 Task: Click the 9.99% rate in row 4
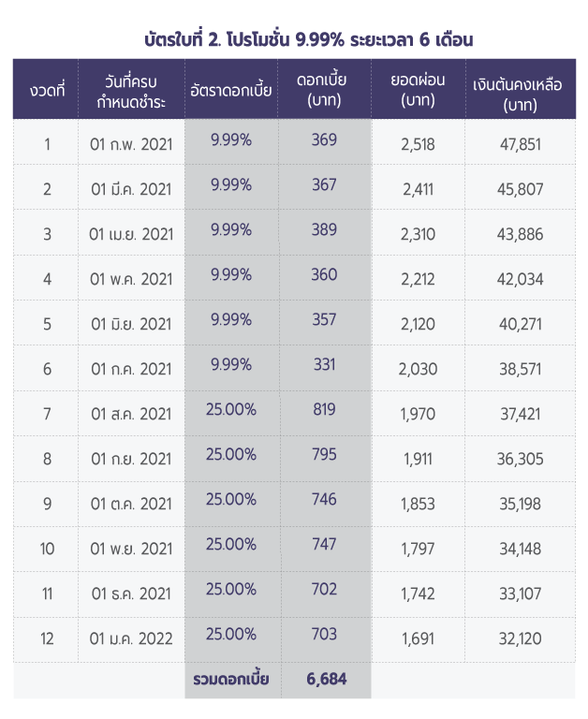(x=231, y=274)
